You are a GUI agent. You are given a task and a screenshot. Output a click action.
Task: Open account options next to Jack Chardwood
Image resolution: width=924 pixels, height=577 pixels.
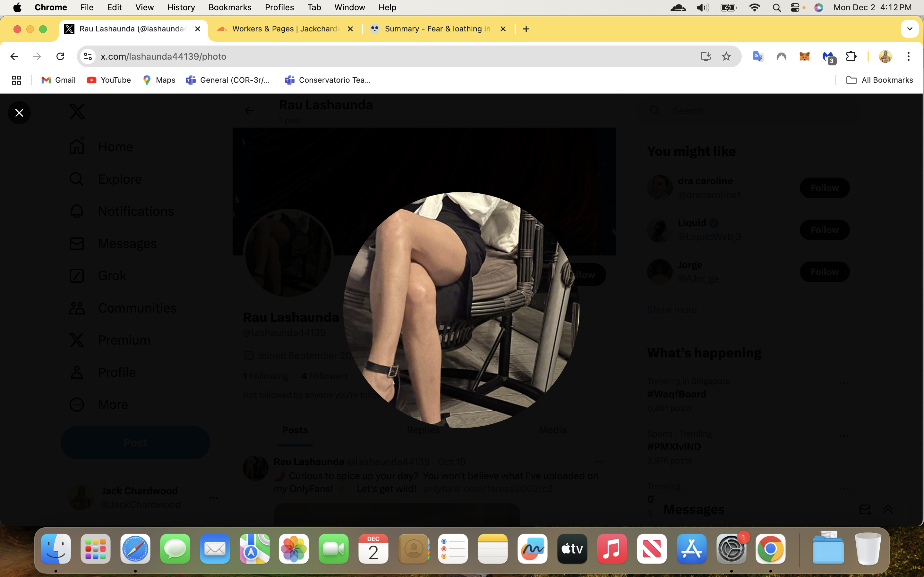[x=213, y=497]
